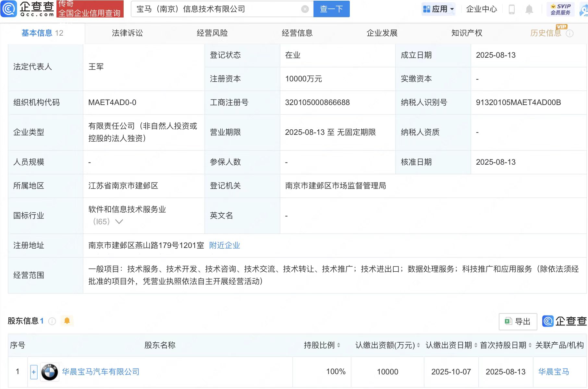The width and height of the screenshot is (588, 389).
Task: Switch to the 知识产权 tab
Action: [467, 33]
